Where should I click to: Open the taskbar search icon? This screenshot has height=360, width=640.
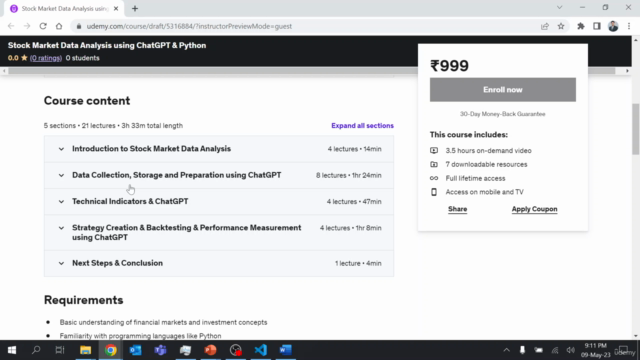tap(36, 350)
